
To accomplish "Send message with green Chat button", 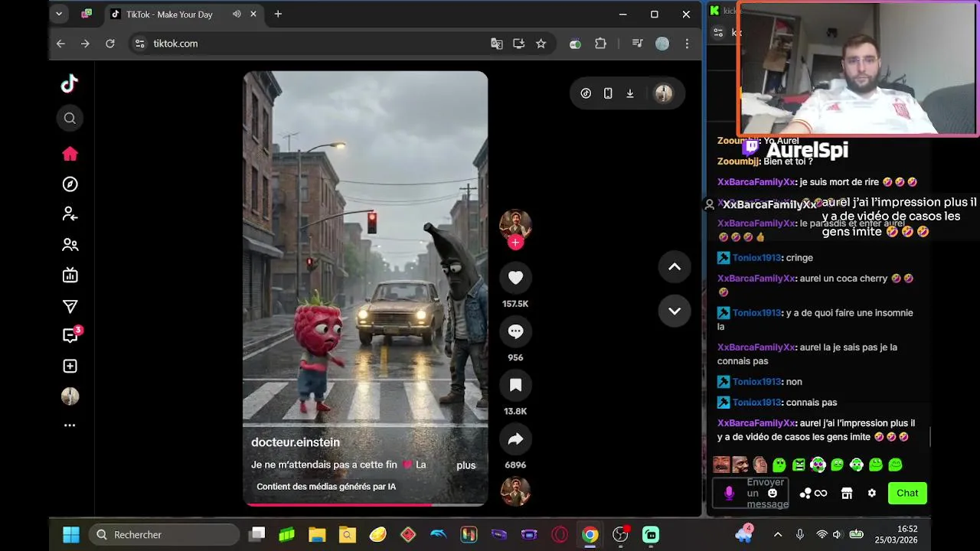I will click(907, 493).
